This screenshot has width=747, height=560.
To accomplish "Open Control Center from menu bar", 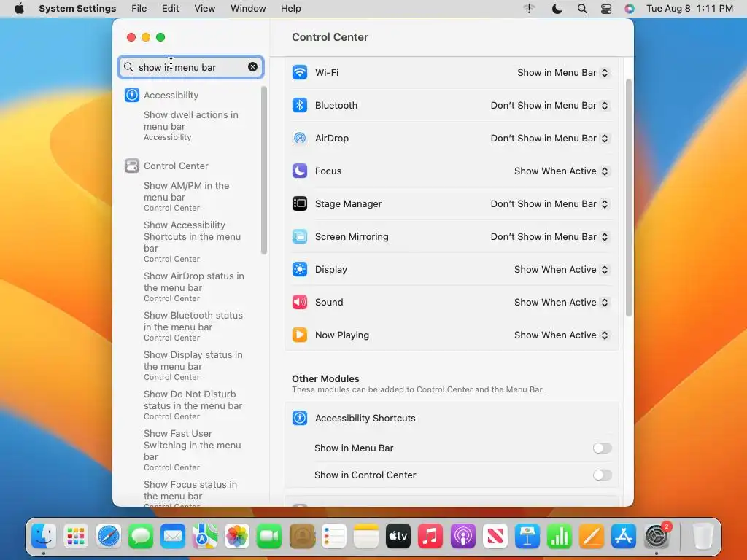I will [x=606, y=9].
